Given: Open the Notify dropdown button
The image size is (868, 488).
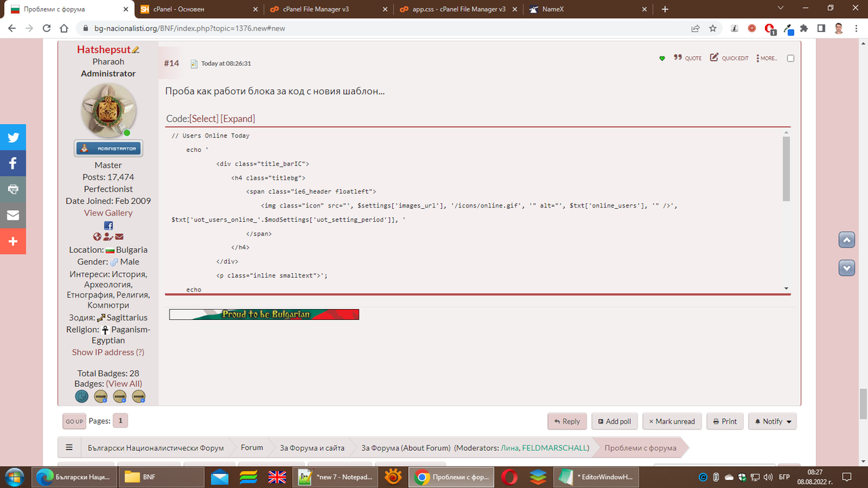Looking at the screenshot, I should click(772, 421).
